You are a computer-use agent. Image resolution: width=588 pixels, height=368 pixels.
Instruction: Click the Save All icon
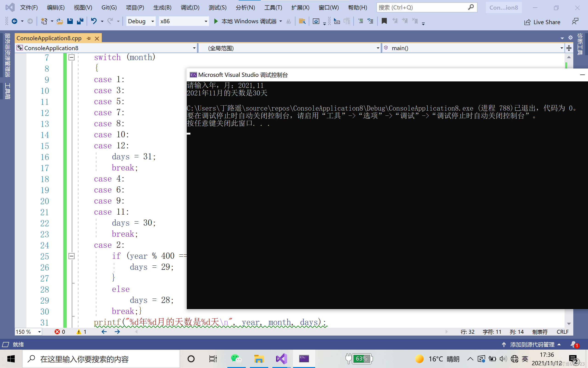[80, 21]
